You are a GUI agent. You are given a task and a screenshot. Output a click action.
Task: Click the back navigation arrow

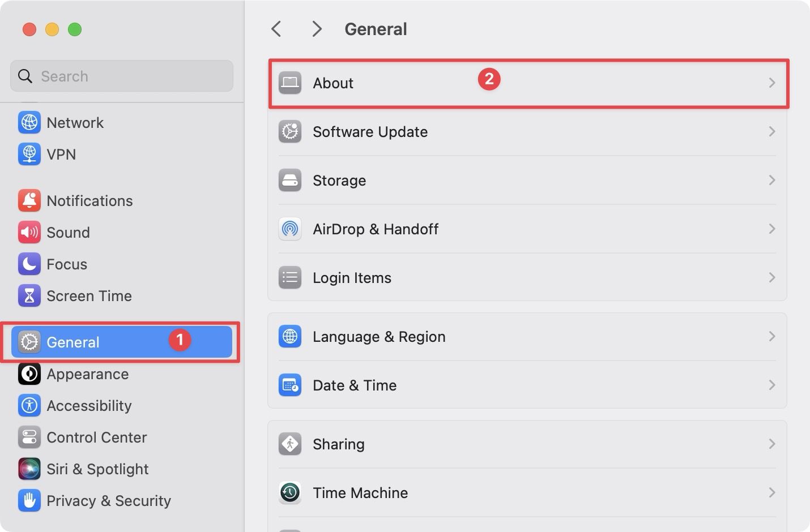(x=276, y=28)
